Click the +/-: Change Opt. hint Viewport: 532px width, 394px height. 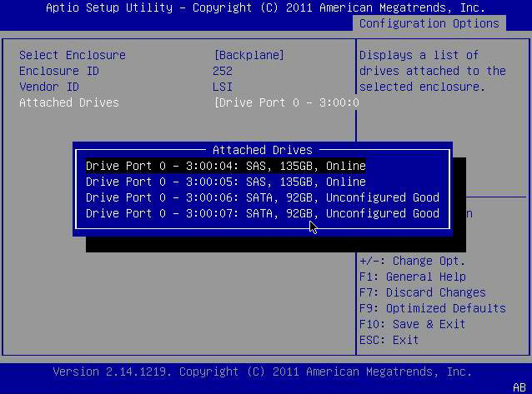point(412,261)
